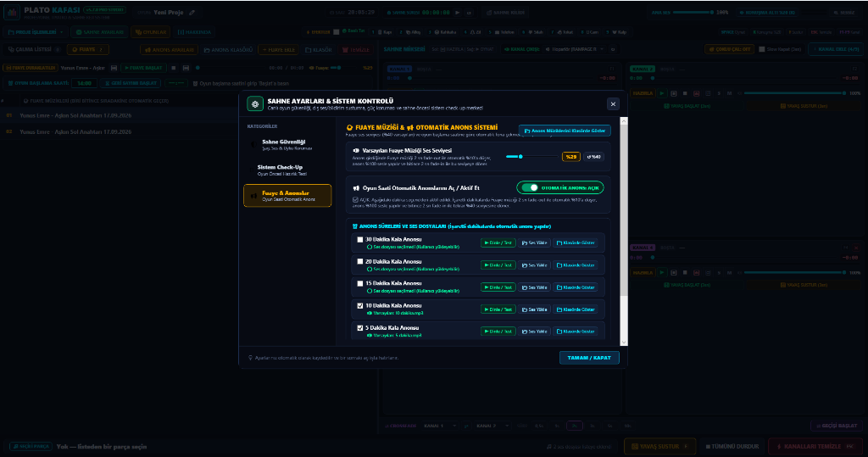Adjust Ana Ses master volume slider

693,12
